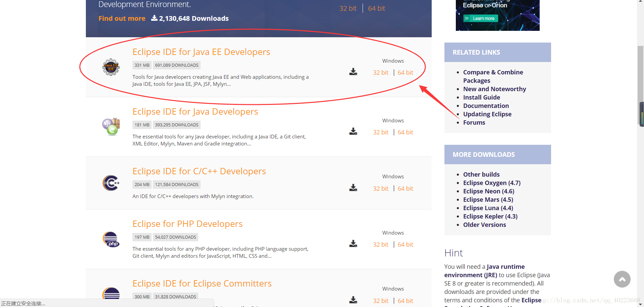Open Eclipse IDE for Java EE Developers title
Screen dimensions: 644x307
click(x=201, y=52)
